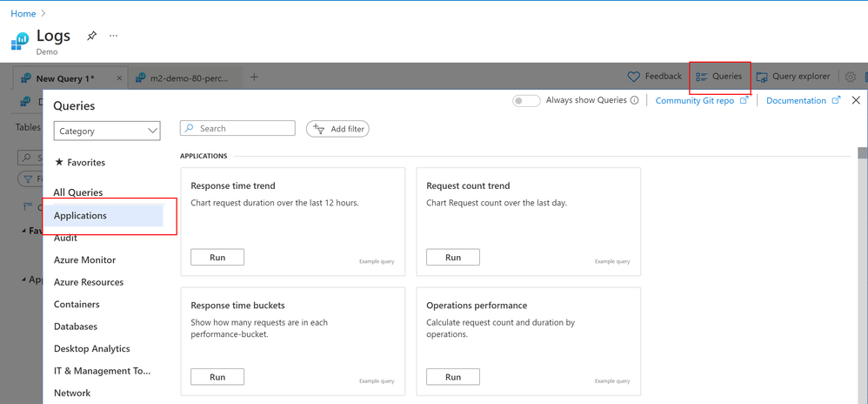
Task: Click the Add filter button
Action: pos(337,129)
